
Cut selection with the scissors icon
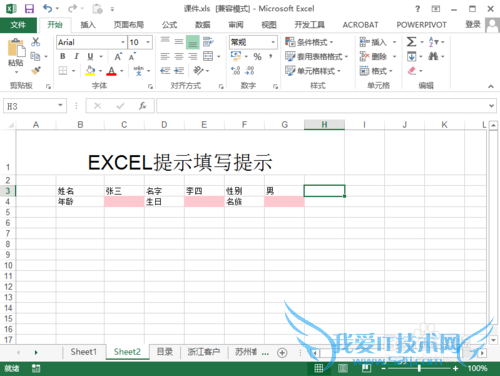click(35, 42)
